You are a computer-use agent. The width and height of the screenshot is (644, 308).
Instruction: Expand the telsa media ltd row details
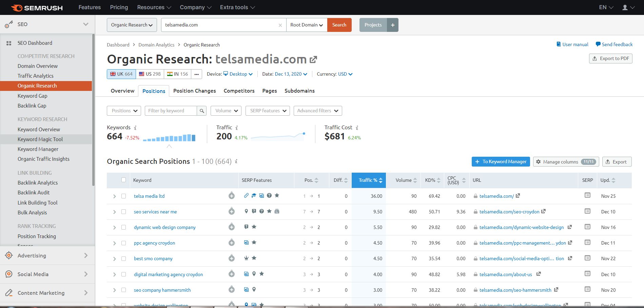115,196
